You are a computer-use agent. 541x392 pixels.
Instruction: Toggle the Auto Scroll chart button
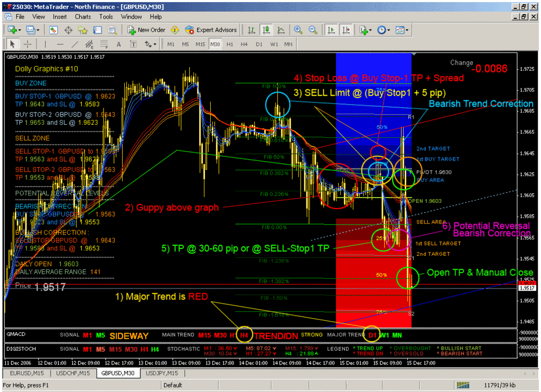click(x=332, y=30)
